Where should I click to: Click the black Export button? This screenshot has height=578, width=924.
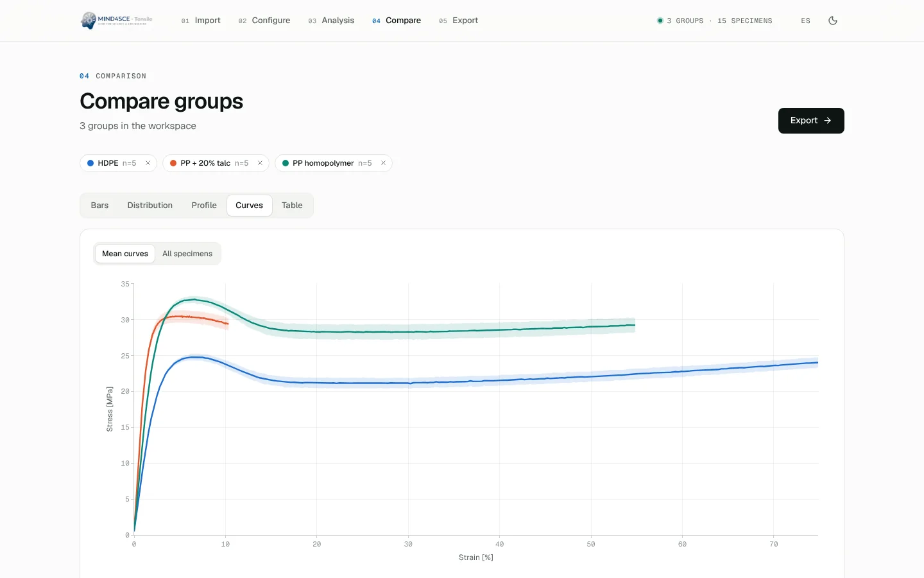coord(811,121)
